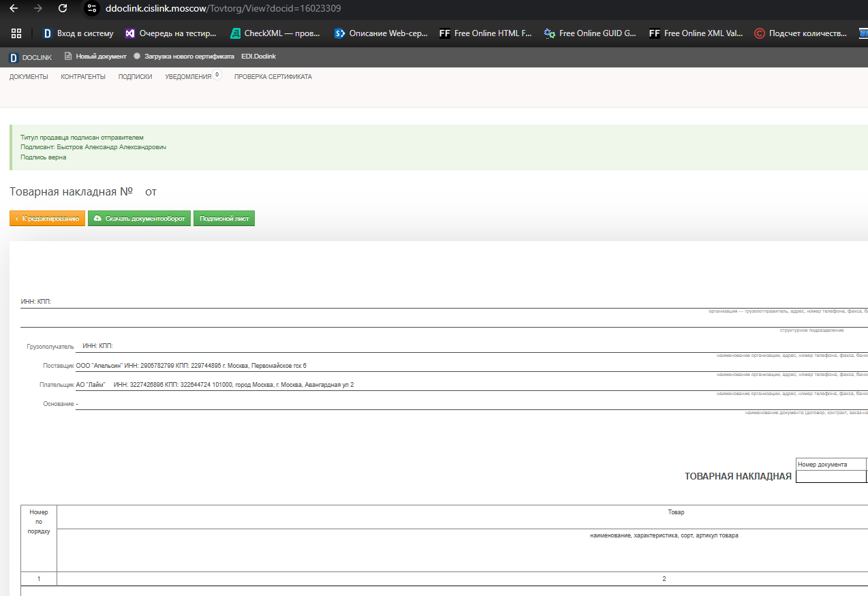Click the 'Товар' column header
This screenshot has width=868, height=596.
tap(676, 512)
